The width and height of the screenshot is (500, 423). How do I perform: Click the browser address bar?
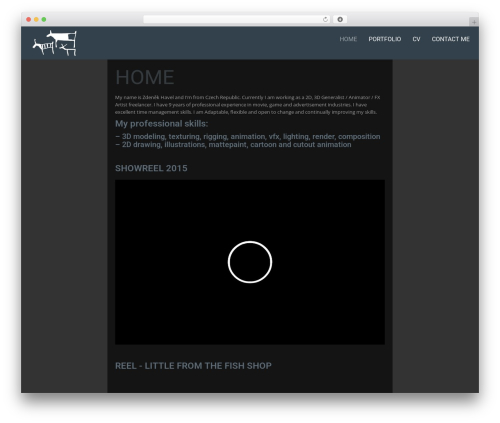point(237,20)
